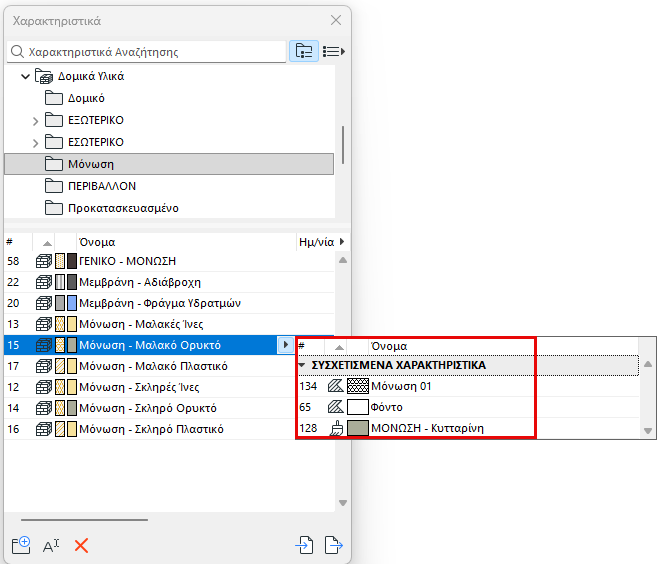Expand the ΕΣΩΤΕΡΙΚΟ folder
This screenshot has width=657, height=564.
click(36, 143)
